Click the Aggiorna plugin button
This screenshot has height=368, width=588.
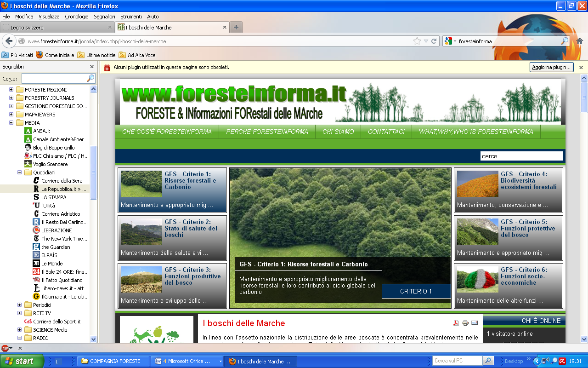click(x=551, y=67)
